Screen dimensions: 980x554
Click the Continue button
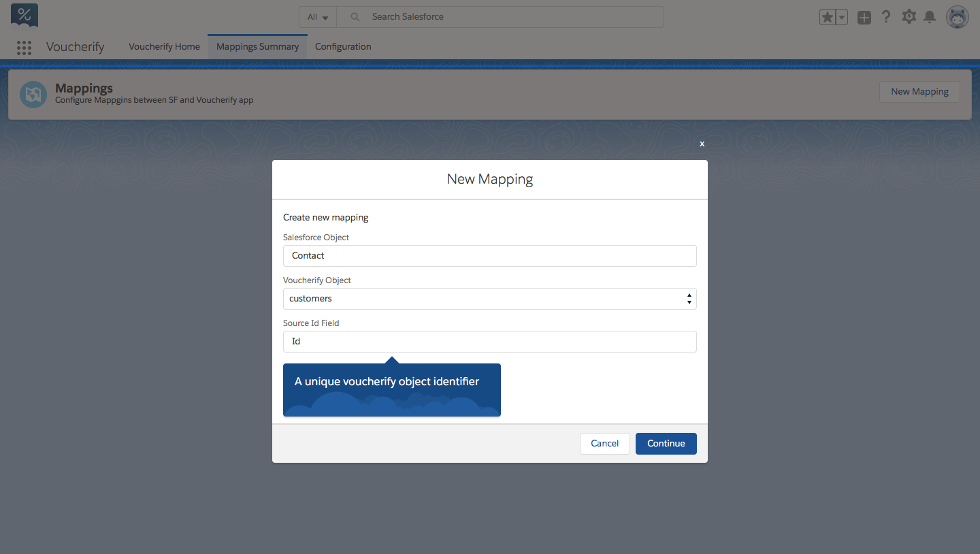(666, 444)
